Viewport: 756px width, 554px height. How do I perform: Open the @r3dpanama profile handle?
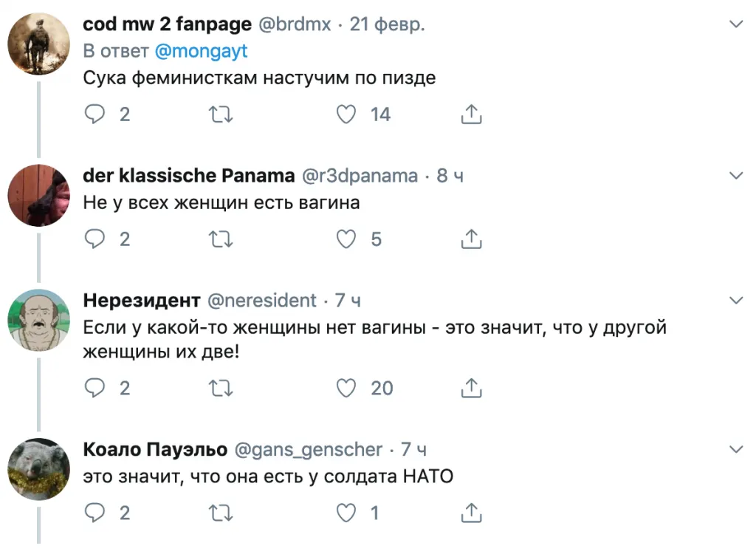click(360, 177)
